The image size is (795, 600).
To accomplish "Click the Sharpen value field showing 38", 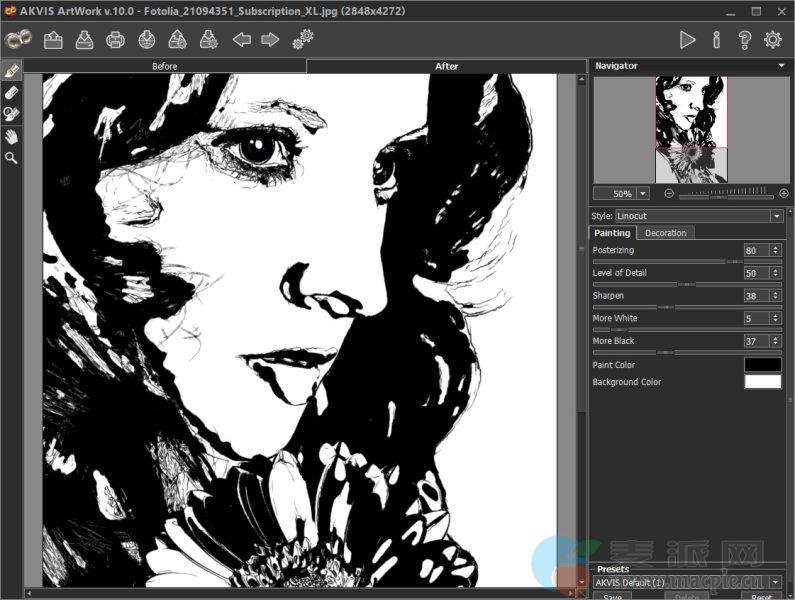I will (756, 296).
